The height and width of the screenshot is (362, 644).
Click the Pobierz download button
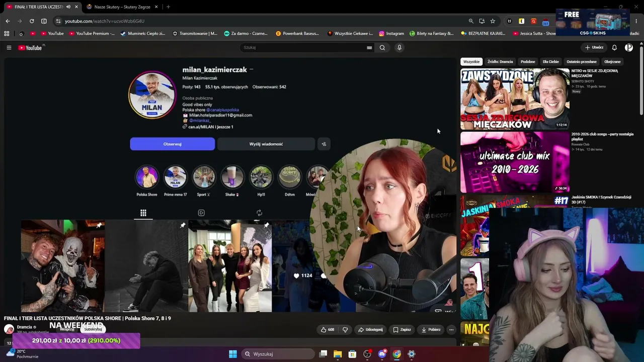click(x=431, y=330)
